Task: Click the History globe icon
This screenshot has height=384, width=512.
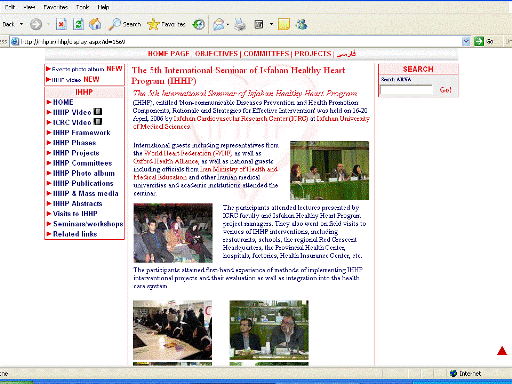Action: pos(199,24)
